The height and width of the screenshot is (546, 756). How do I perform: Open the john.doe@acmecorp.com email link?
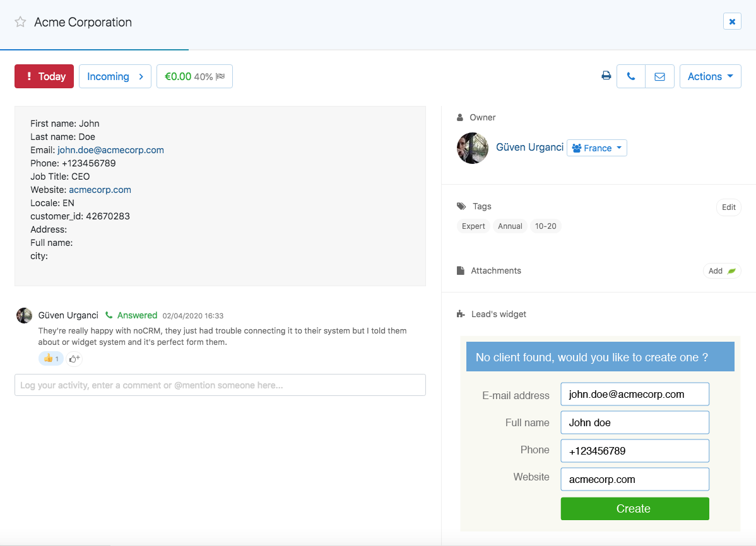[x=110, y=150]
